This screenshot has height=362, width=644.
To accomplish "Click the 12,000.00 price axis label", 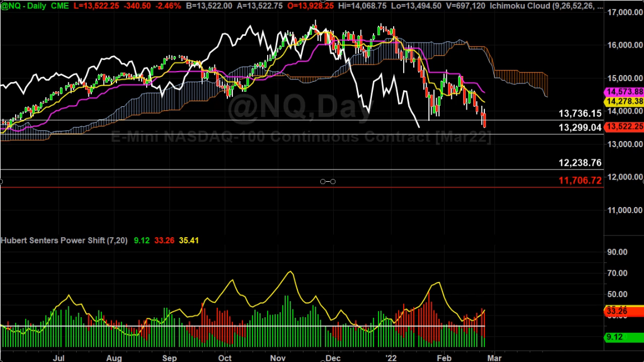I will pyautogui.click(x=625, y=177).
